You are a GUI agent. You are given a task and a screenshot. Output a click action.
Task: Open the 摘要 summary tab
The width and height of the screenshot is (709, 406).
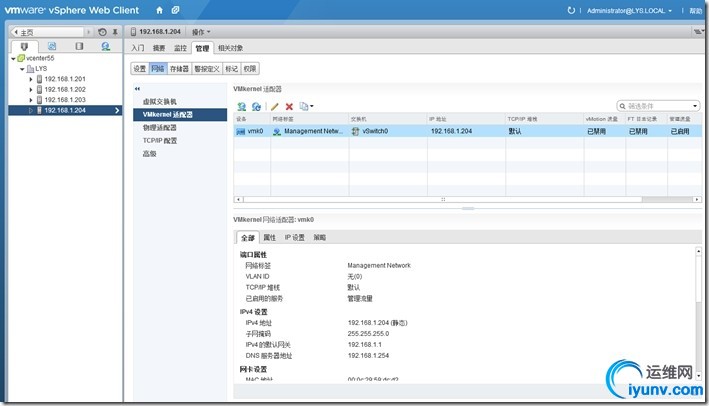point(159,48)
